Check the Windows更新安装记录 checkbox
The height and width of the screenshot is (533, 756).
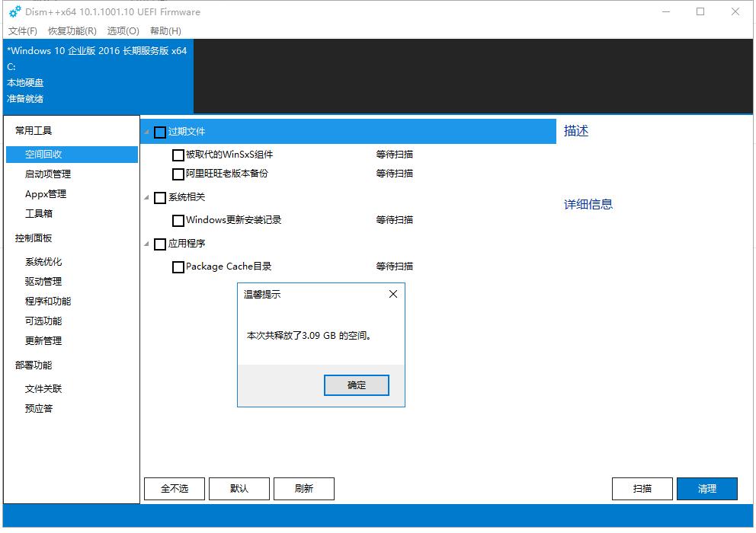pyautogui.click(x=178, y=220)
